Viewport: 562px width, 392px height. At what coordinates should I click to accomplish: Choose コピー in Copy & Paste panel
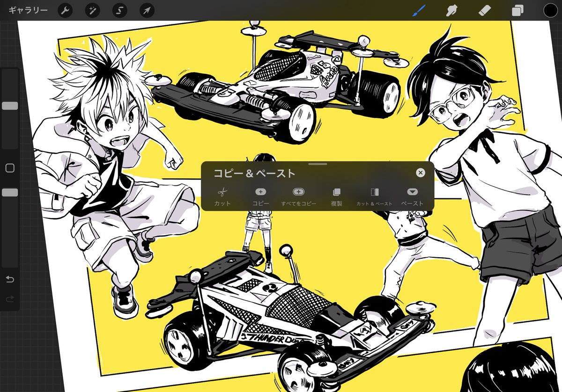[x=261, y=196]
